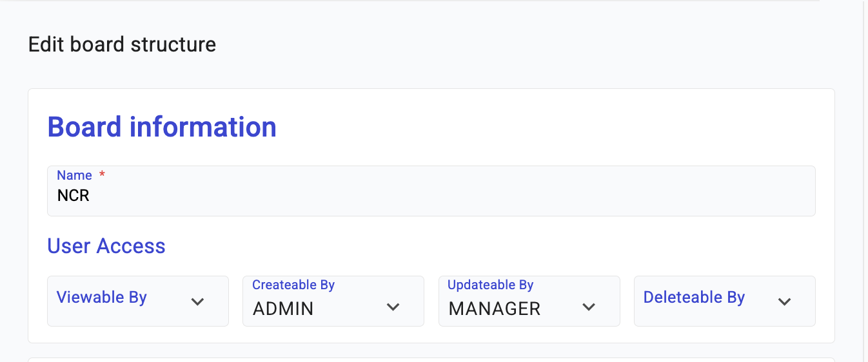Image resolution: width=868 pixels, height=362 pixels.
Task: Select the MANAGER value in Updateable By
Action: tap(495, 309)
